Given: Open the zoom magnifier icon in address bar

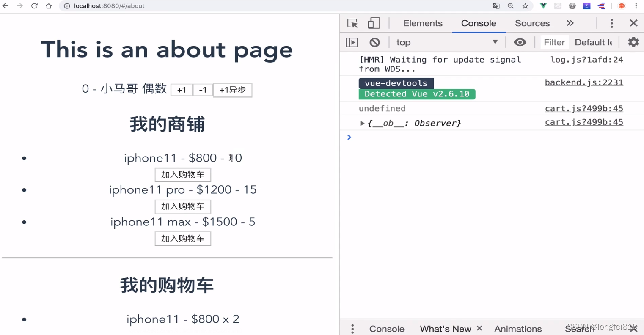Looking at the screenshot, I should pyautogui.click(x=511, y=6).
